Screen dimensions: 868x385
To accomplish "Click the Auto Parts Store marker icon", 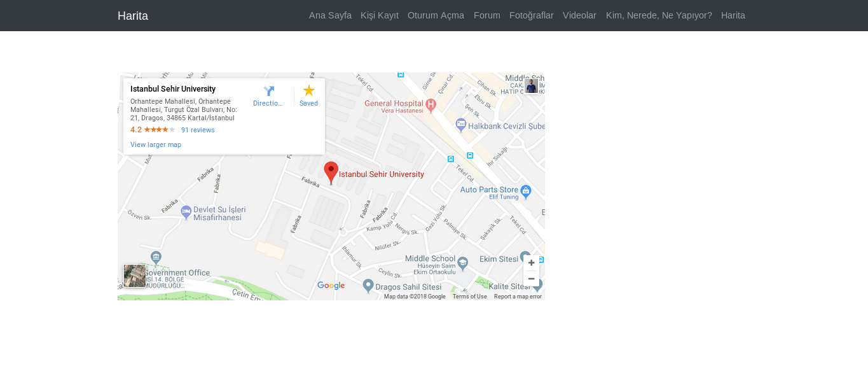I will [x=525, y=190].
